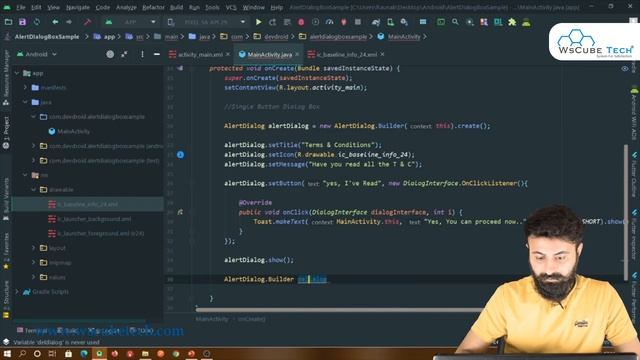Image resolution: width=640 pixels, height=360 pixels.
Task: Select ic_launcher_background.xml in the tree
Action: click(94, 219)
